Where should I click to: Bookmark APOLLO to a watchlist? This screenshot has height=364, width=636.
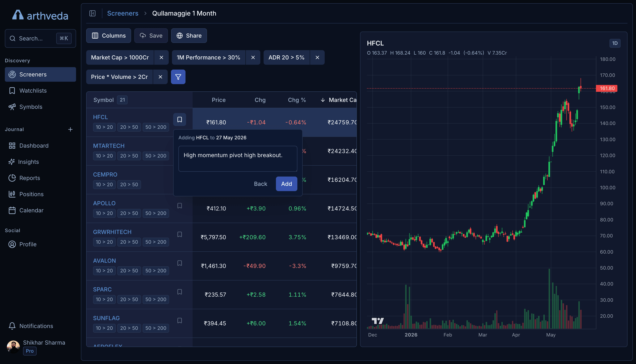coord(179,205)
